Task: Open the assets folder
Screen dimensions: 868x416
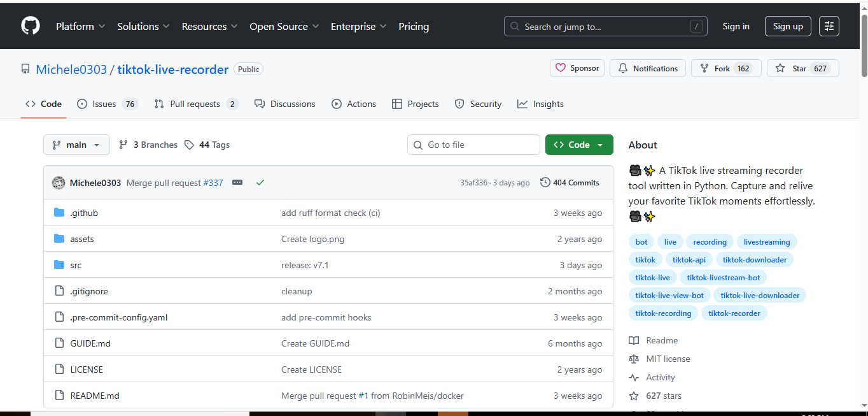Action: click(x=82, y=239)
